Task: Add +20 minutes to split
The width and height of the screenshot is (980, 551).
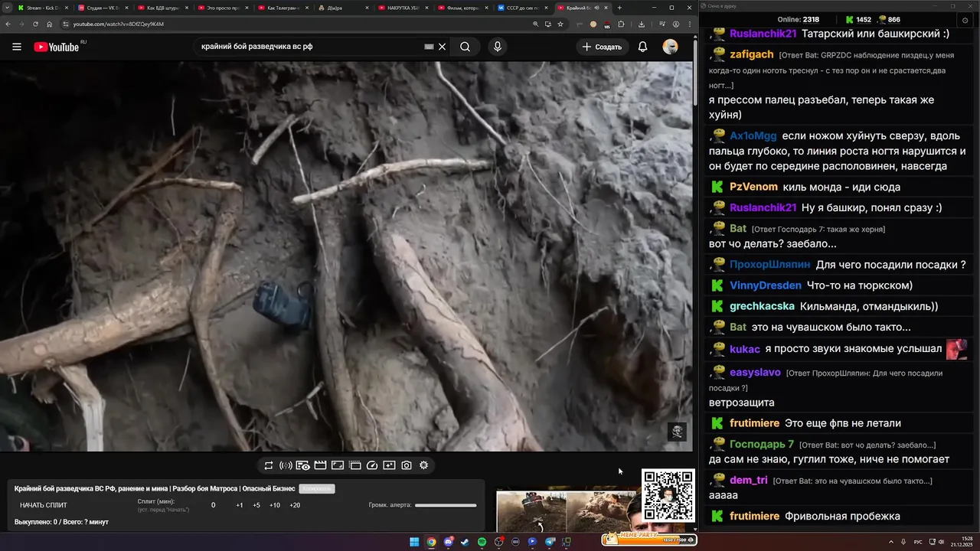Action: (x=295, y=505)
